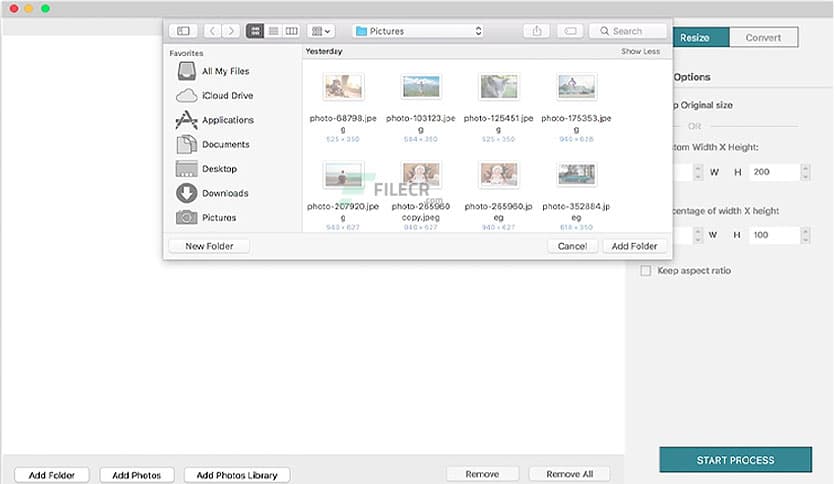Open Desktop in sidebar
The height and width of the screenshot is (484, 836).
(207, 169)
